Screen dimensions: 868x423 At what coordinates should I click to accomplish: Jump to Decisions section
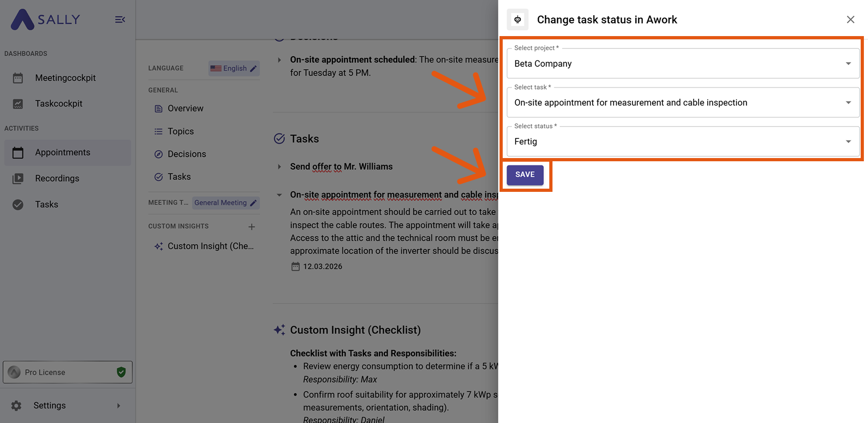click(186, 154)
